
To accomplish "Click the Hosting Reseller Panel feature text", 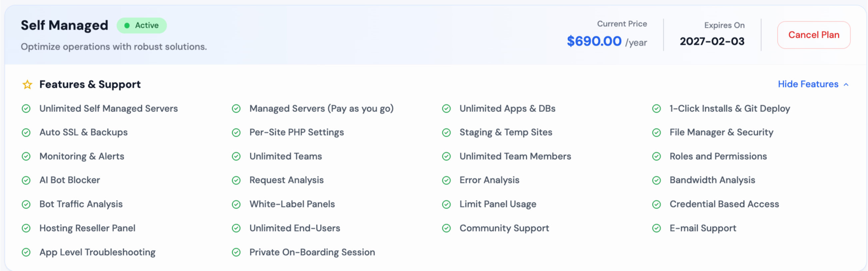I will pos(87,228).
